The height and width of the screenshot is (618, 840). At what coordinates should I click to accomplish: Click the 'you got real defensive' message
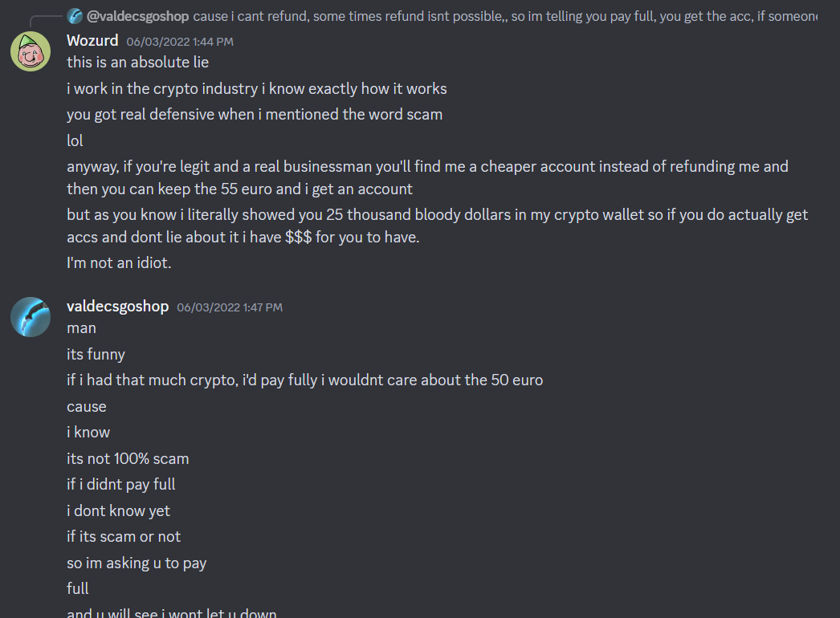(x=255, y=115)
